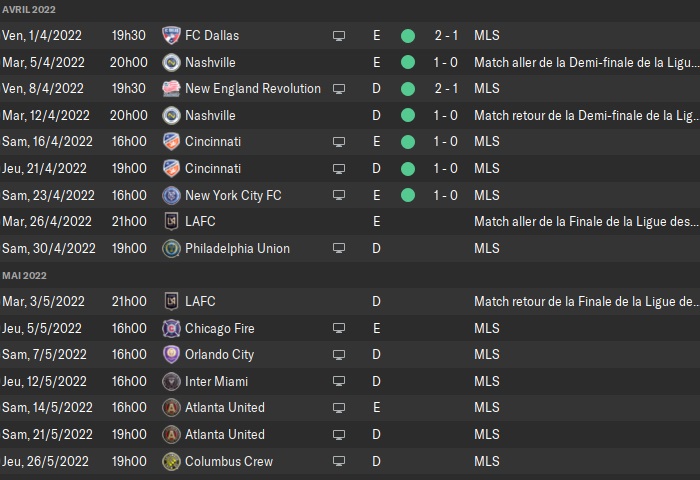Open Match aller de la Finale competition link
The height and width of the screenshot is (480, 700).
tap(586, 221)
